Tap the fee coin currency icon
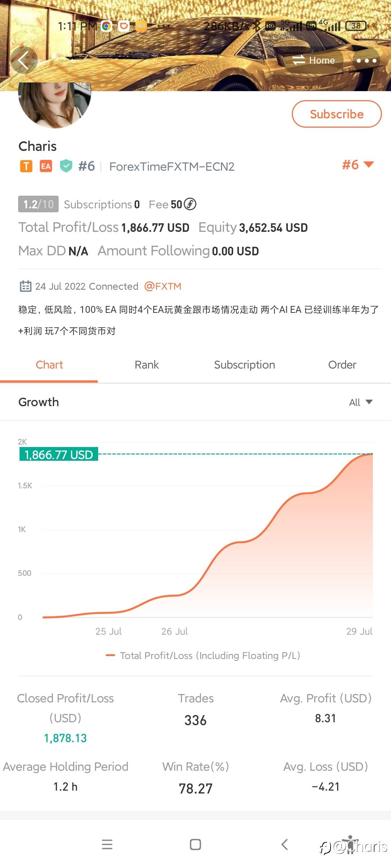Viewport: 391px width, 868px height. pos(190,204)
